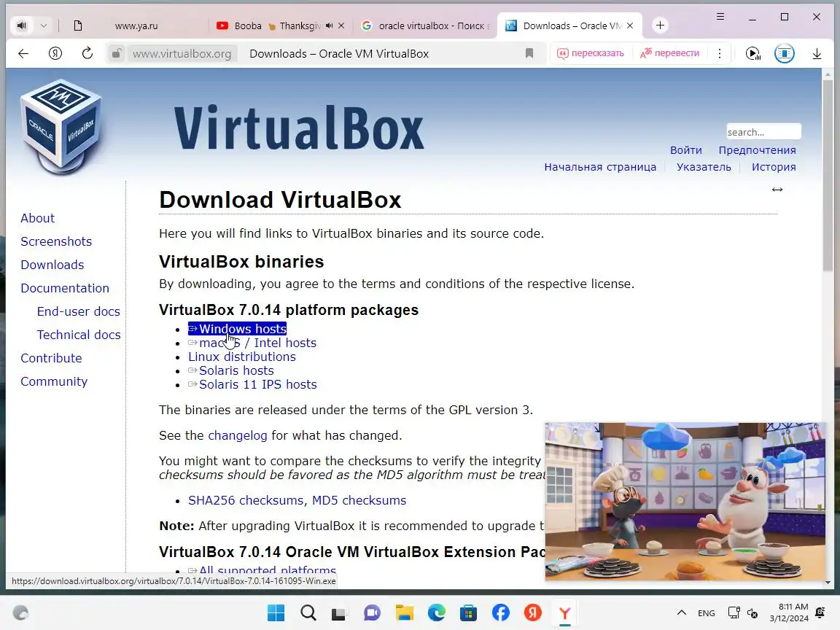Focus the site search box
This screenshot has width=840, height=630.
(x=763, y=132)
